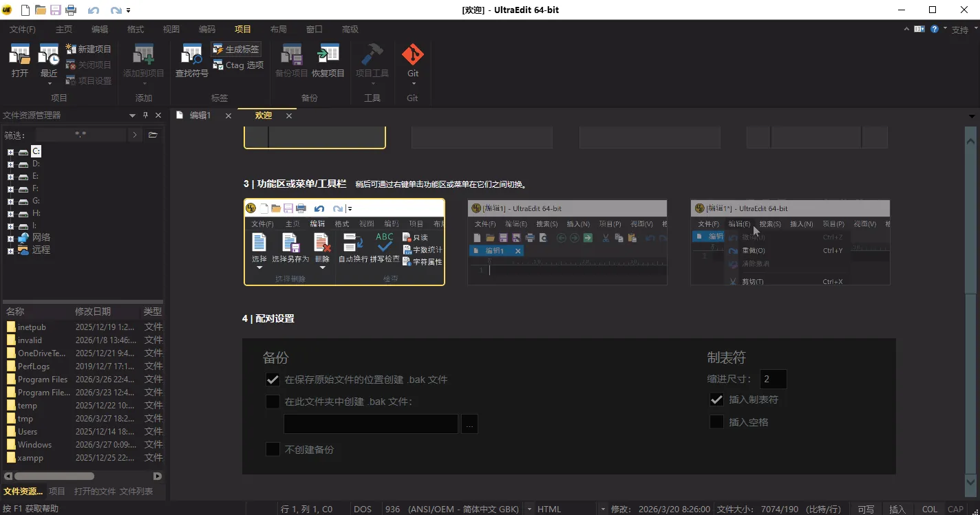Viewport: 980px width, 515px height.
Task: Back up the project with 备份项目
Action: point(290,61)
